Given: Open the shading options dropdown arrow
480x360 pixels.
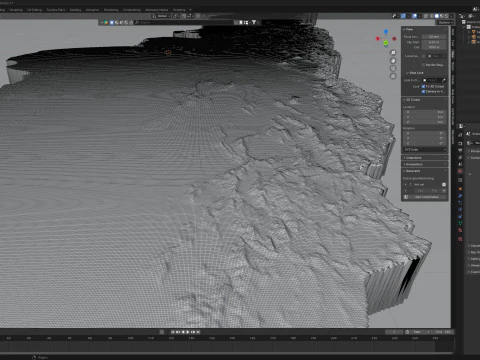Looking at the screenshot, I should 452,16.
